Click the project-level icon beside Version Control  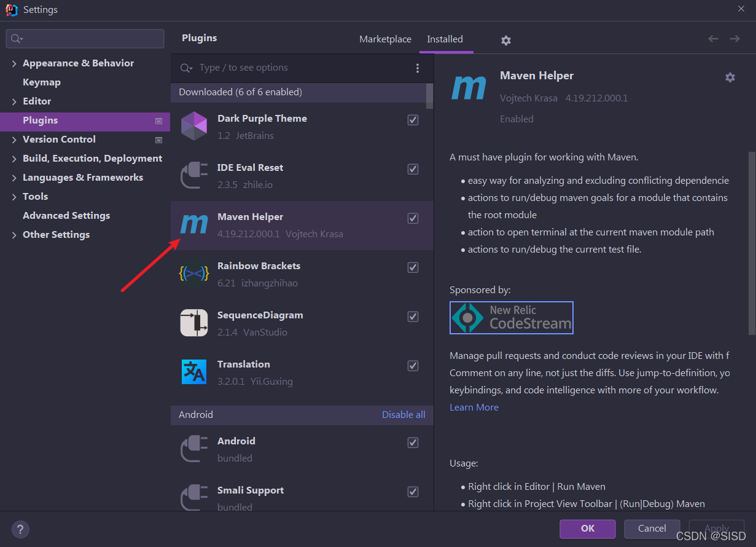(x=158, y=140)
